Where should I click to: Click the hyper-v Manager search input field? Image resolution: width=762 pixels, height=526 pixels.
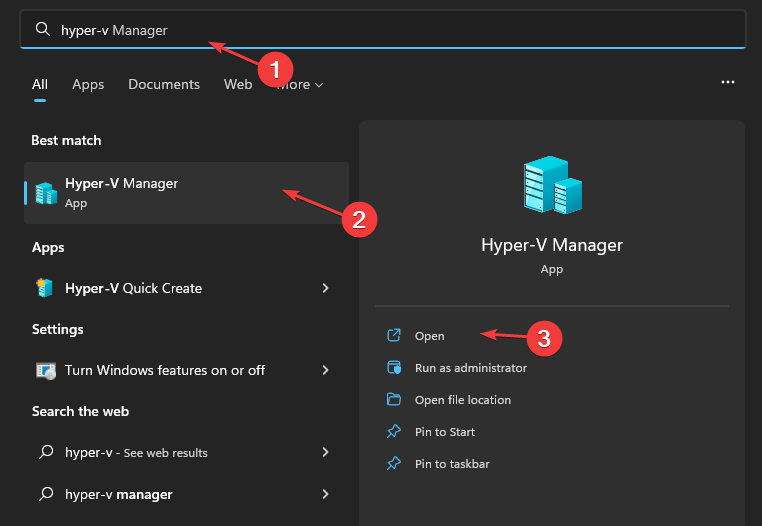pos(382,30)
